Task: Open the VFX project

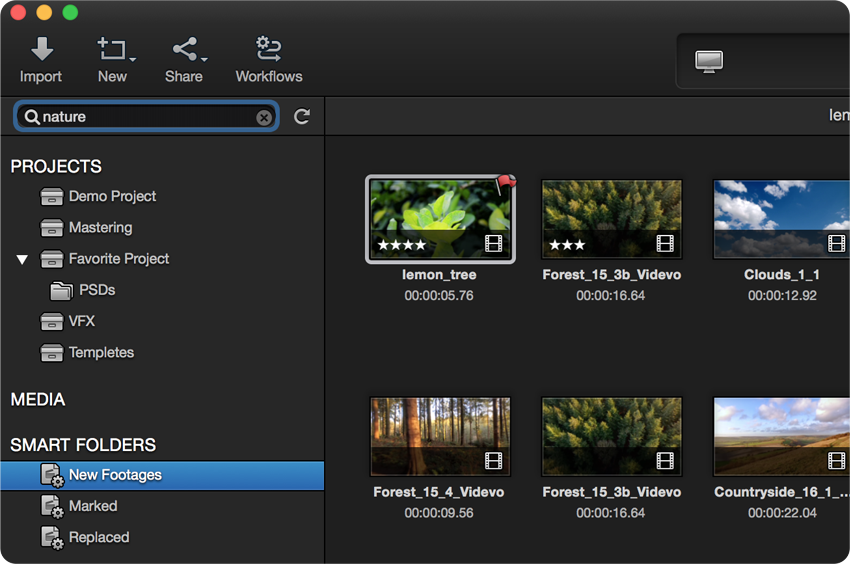Action: (81, 321)
